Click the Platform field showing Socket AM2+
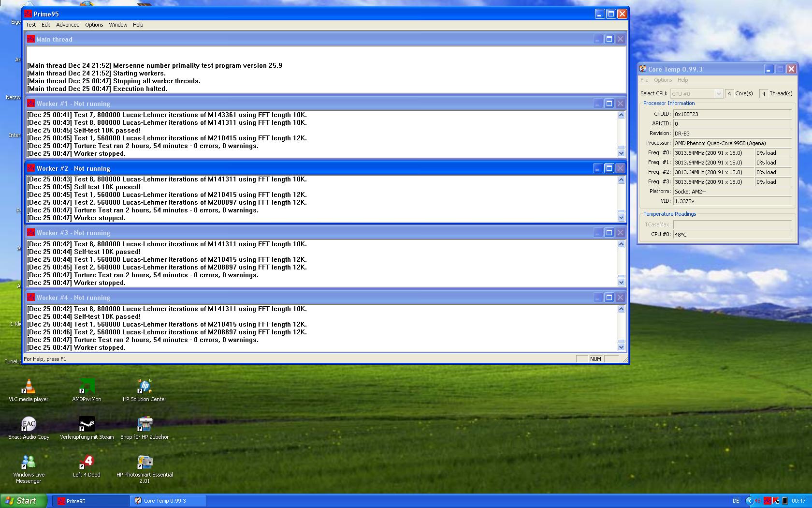Screen dimensions: 812x508 pyautogui.click(x=732, y=192)
